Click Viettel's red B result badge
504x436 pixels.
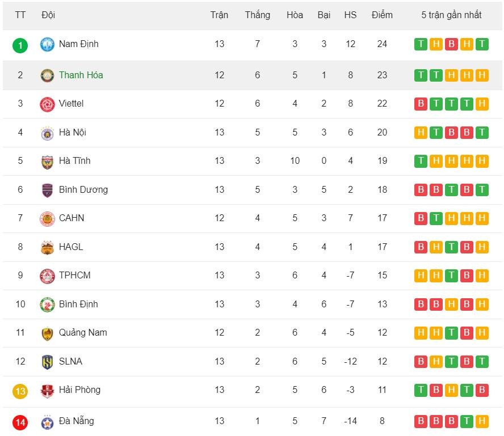point(421,104)
